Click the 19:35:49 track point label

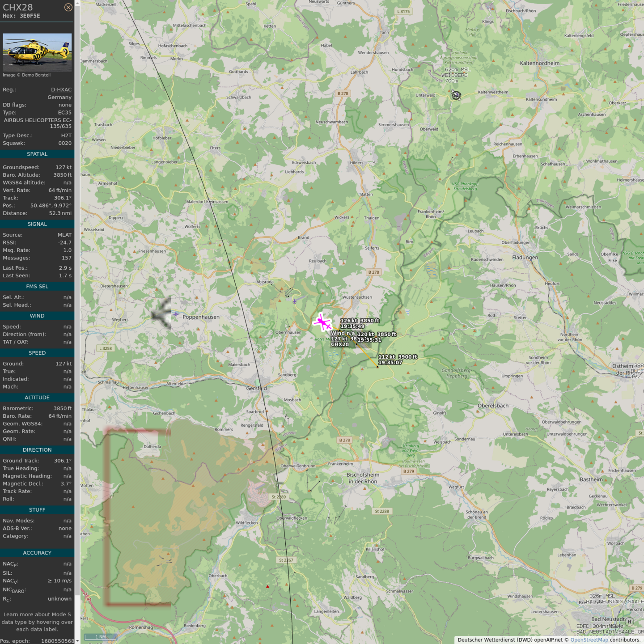[352, 326]
